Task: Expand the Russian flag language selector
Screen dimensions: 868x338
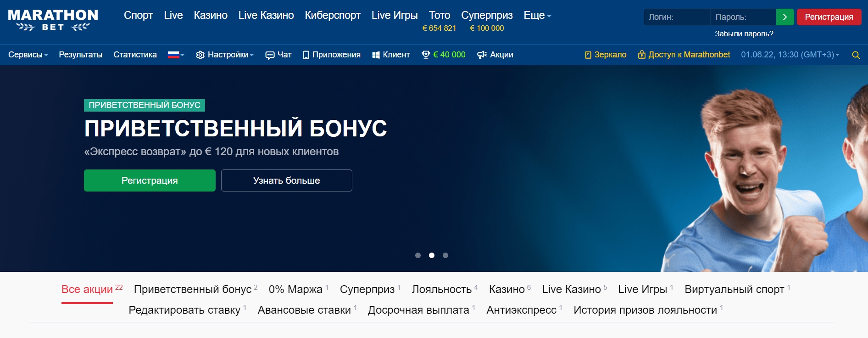Action: coord(176,55)
